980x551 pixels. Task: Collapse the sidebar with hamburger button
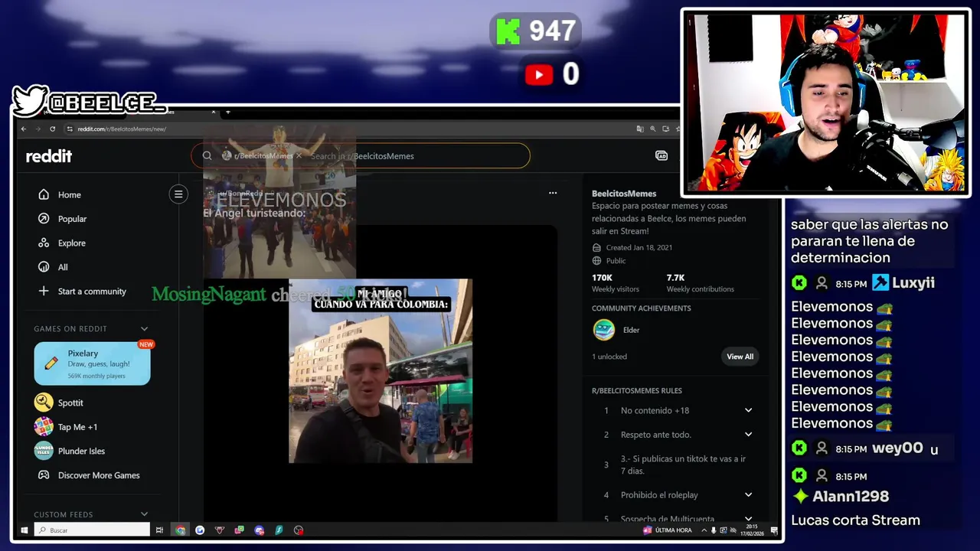click(178, 194)
